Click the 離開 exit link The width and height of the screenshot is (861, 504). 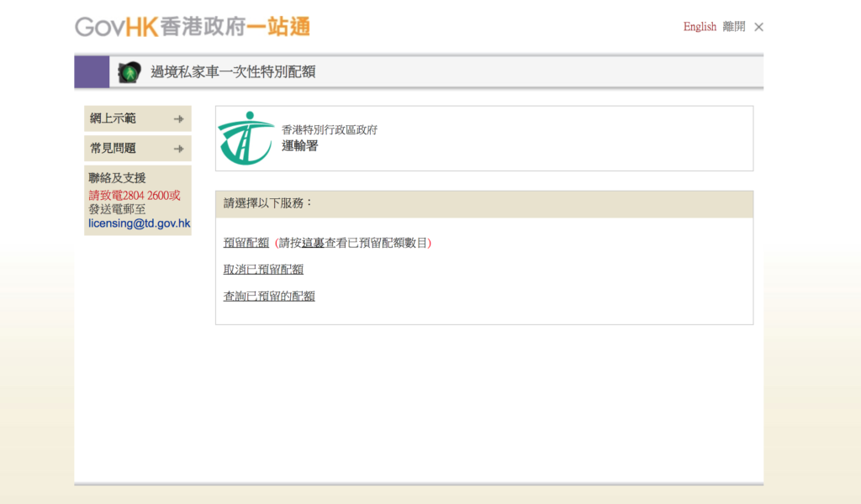click(733, 27)
